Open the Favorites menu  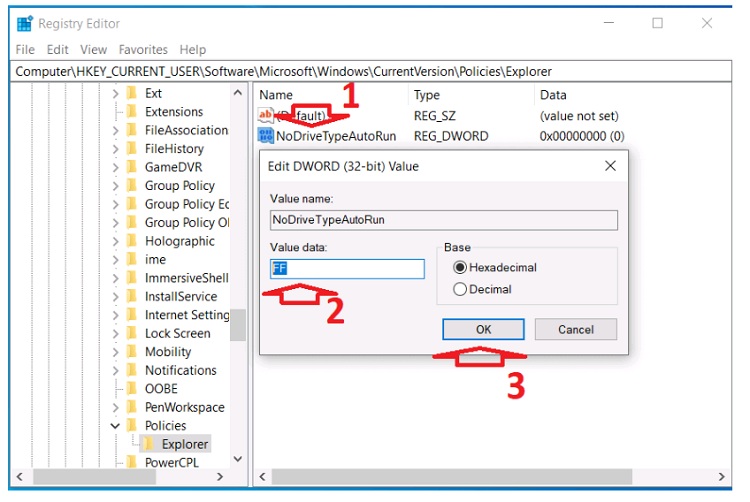143,50
